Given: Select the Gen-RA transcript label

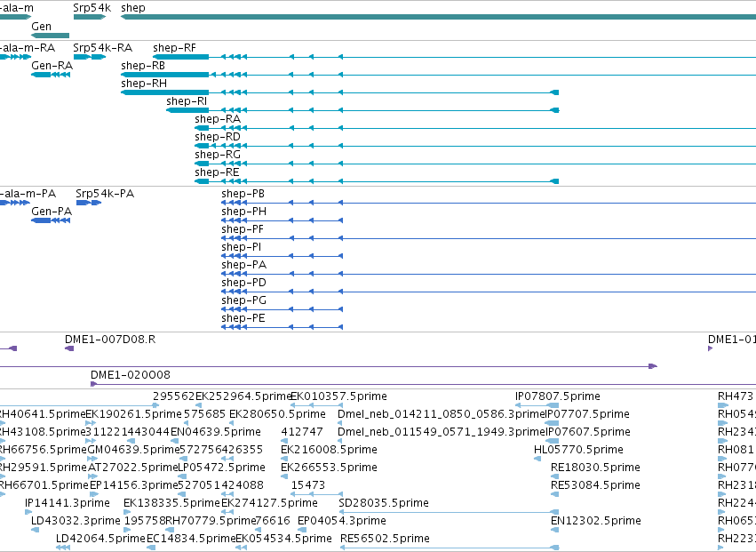Looking at the screenshot, I should (x=52, y=66).
